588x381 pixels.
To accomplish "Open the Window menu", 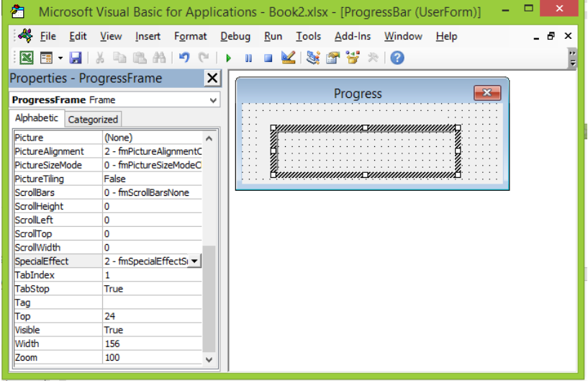I will (x=404, y=37).
